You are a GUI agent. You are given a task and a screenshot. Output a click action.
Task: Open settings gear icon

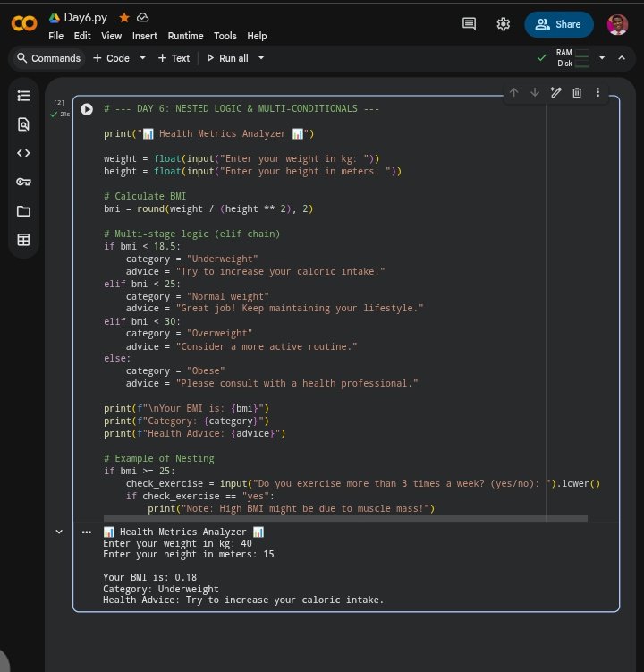click(x=504, y=24)
